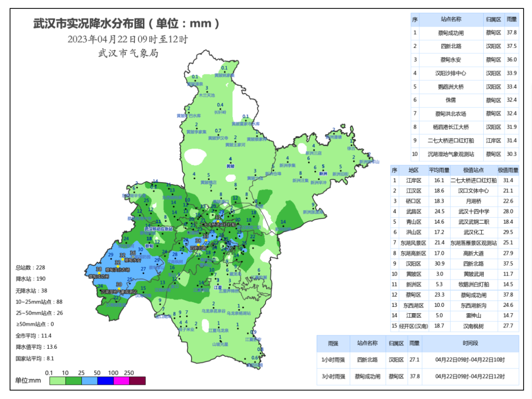Select 沉湖湿地气象观测站 in the tenth row

451,154
